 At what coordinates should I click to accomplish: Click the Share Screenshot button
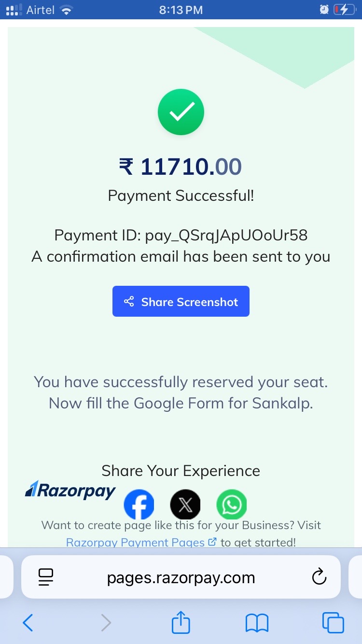tap(181, 301)
